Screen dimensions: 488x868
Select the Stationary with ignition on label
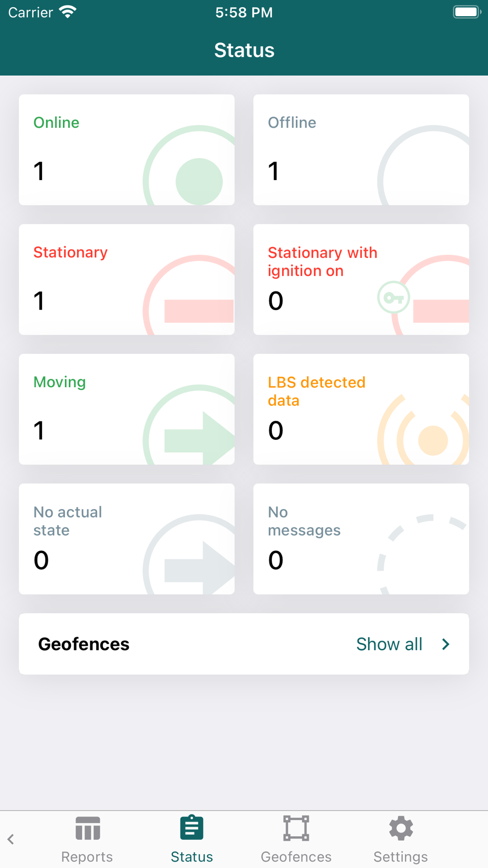[323, 262]
